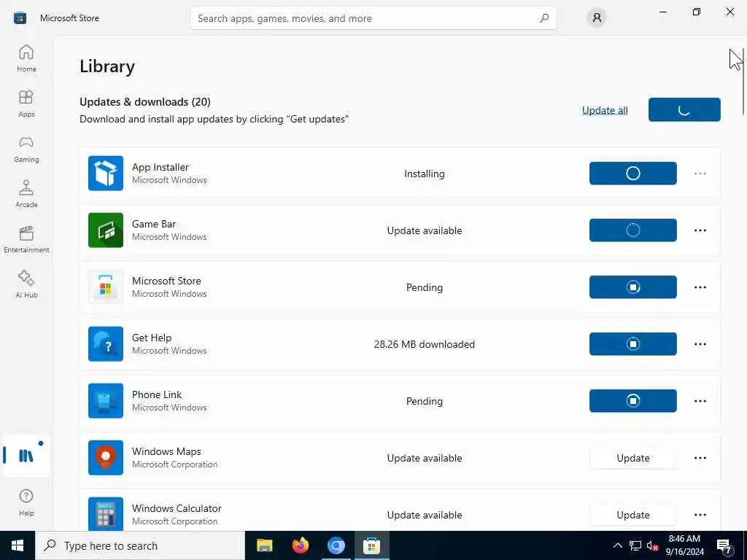Image resolution: width=747 pixels, height=560 pixels.
Task: Open the Arcade section in sidebar
Action: [26, 194]
